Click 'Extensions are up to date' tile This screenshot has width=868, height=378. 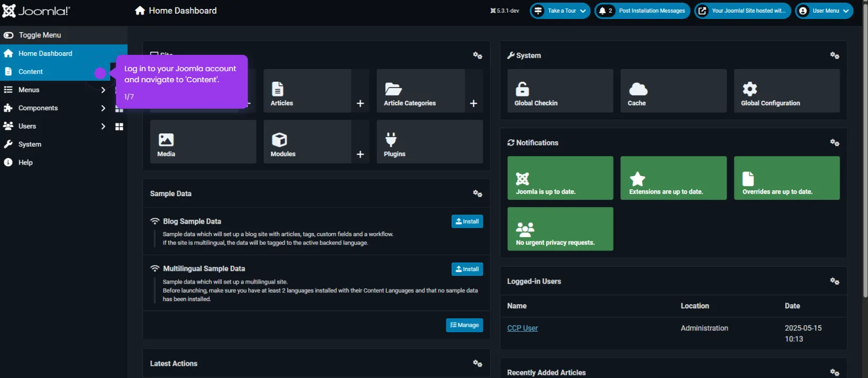point(674,178)
